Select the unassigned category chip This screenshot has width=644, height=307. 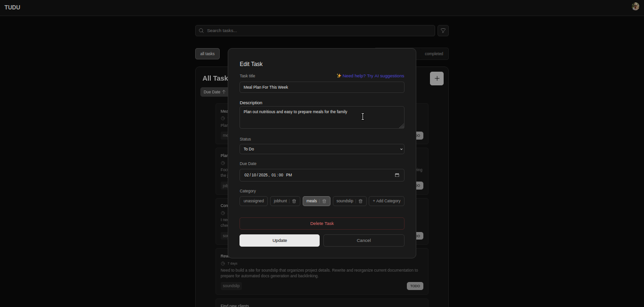254,201
